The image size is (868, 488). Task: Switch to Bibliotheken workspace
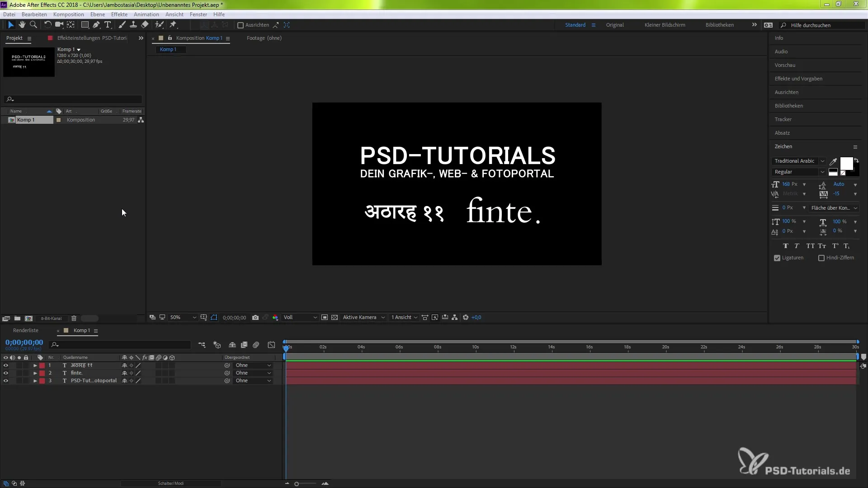point(720,25)
